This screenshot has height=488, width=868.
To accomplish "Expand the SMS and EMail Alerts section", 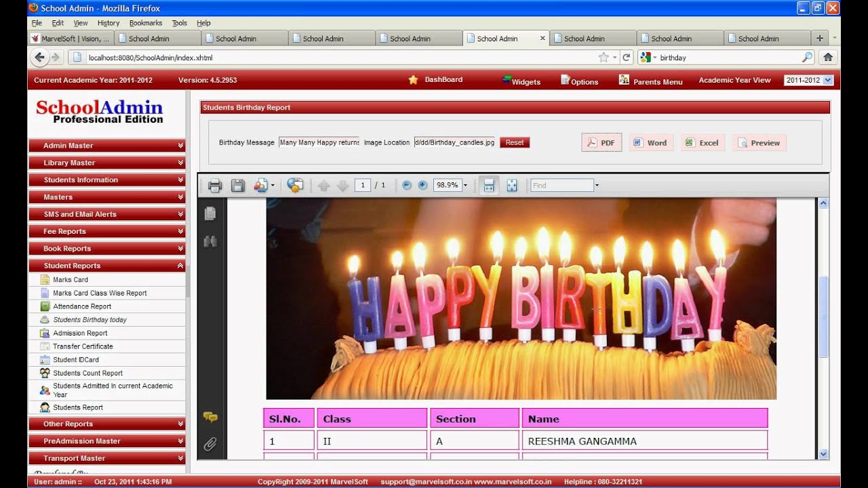I will point(106,214).
